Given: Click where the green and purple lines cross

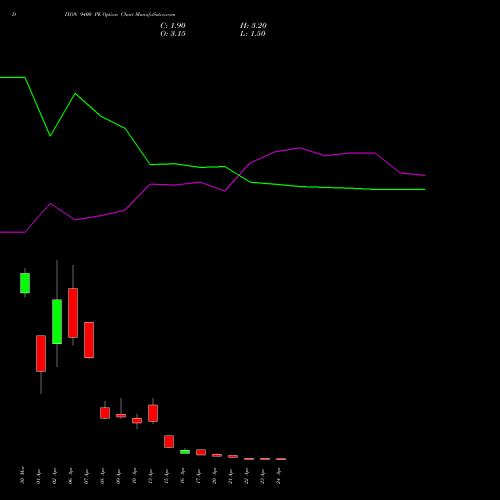Looking at the screenshot, I should click(239, 175).
